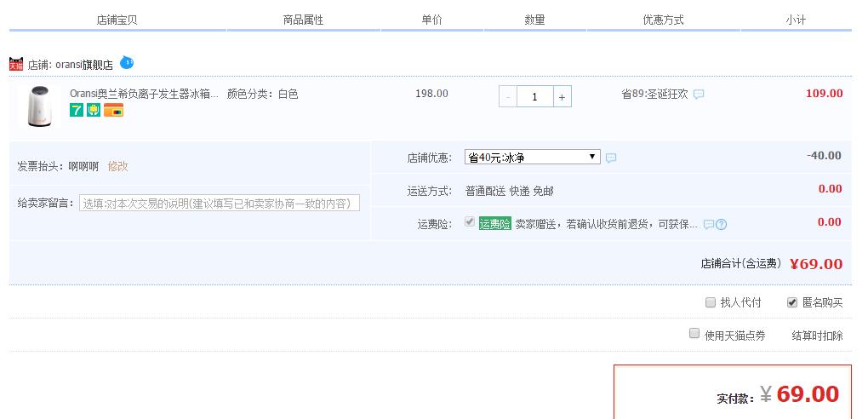Screen dimensions: 868x419
Task: Enable the 使用天猫点券 checkbox
Action: pyautogui.click(x=694, y=334)
